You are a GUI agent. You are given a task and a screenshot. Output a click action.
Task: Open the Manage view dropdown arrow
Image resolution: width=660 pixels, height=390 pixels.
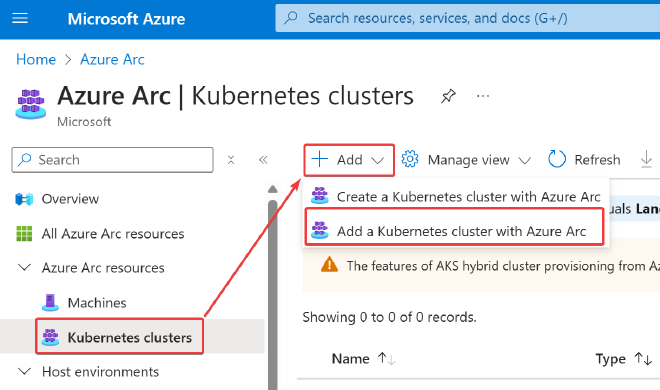pyautogui.click(x=524, y=160)
